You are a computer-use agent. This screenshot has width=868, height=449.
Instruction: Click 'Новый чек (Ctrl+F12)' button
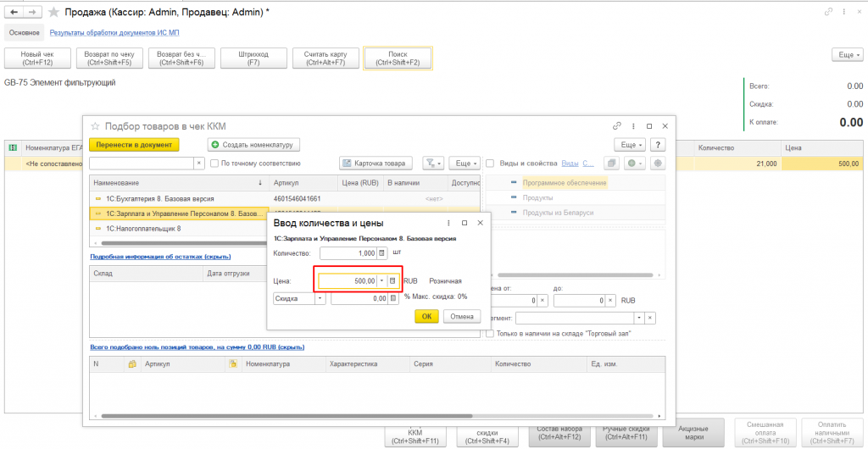coord(36,58)
